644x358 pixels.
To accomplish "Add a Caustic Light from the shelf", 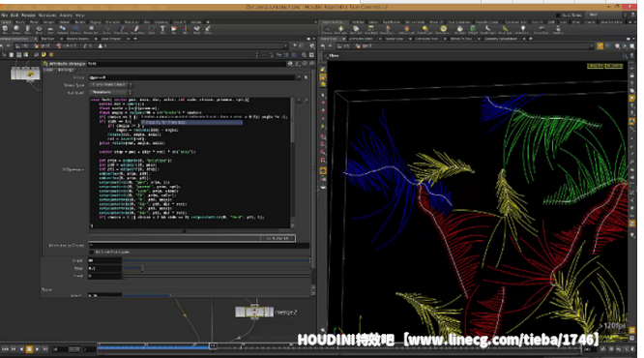I will [488, 30].
